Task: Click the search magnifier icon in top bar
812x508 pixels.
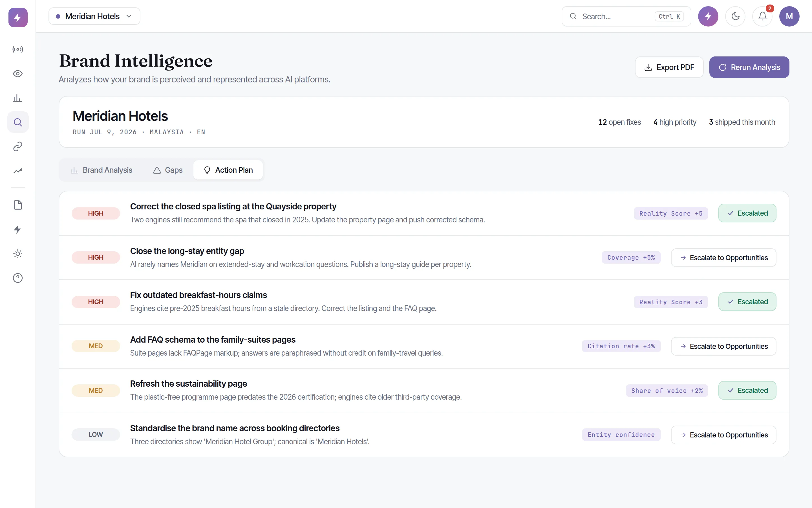Action: [573, 16]
